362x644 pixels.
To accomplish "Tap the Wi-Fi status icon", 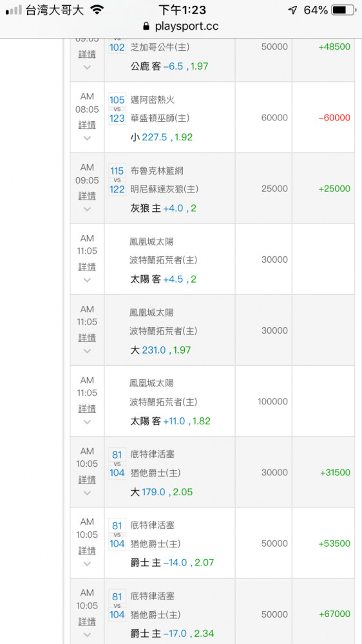I will click(97, 10).
